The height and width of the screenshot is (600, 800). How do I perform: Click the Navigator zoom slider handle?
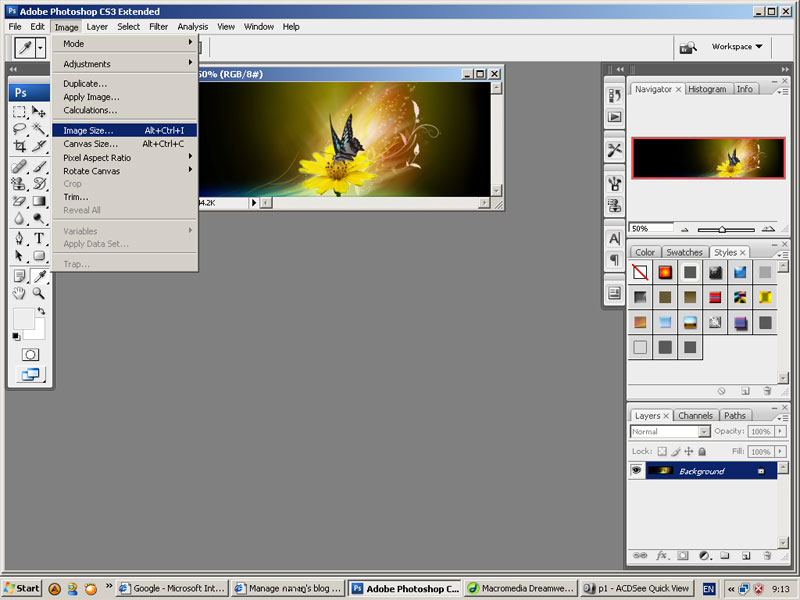click(x=722, y=230)
